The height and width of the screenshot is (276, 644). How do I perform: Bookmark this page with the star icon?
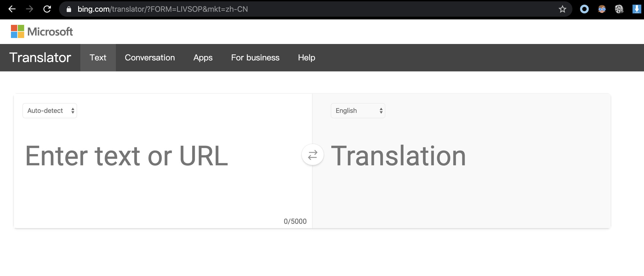tap(562, 9)
